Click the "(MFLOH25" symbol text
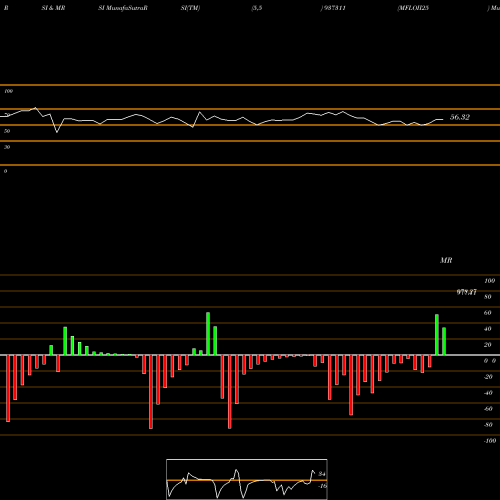500x500 pixels. pos(413,8)
